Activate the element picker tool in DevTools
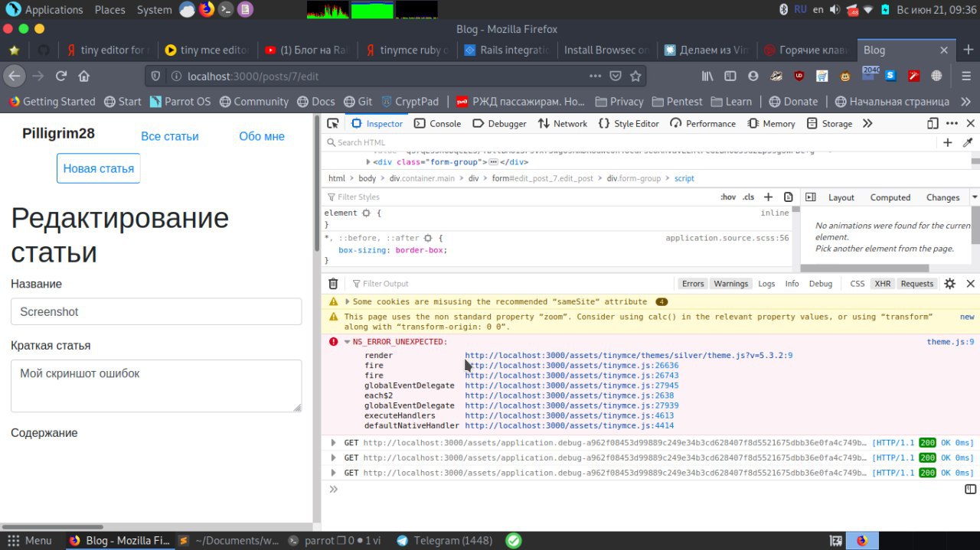Image resolution: width=980 pixels, height=550 pixels. pos(332,123)
